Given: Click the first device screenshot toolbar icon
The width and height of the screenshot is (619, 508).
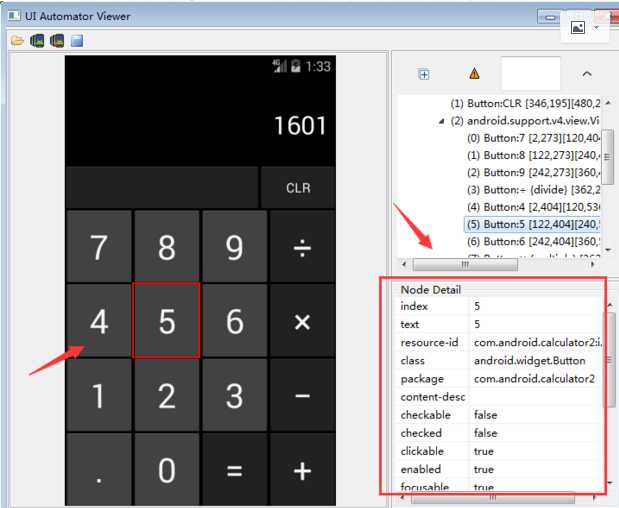Looking at the screenshot, I should [37, 40].
